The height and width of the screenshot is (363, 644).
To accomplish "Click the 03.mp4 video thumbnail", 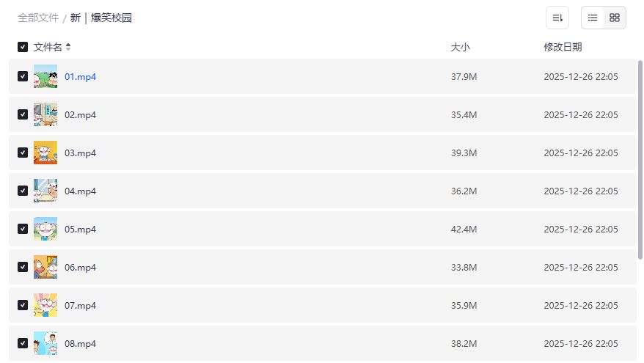I will point(45,153).
